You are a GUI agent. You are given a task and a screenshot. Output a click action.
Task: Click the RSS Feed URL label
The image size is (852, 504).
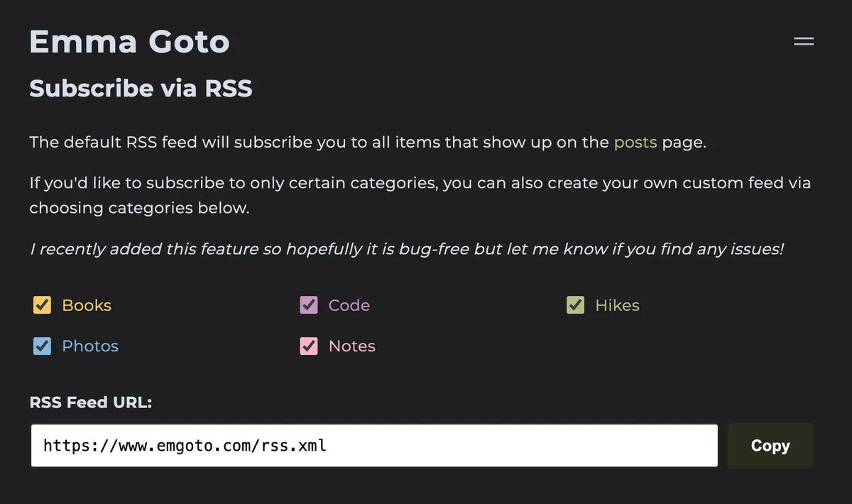pyautogui.click(x=91, y=402)
